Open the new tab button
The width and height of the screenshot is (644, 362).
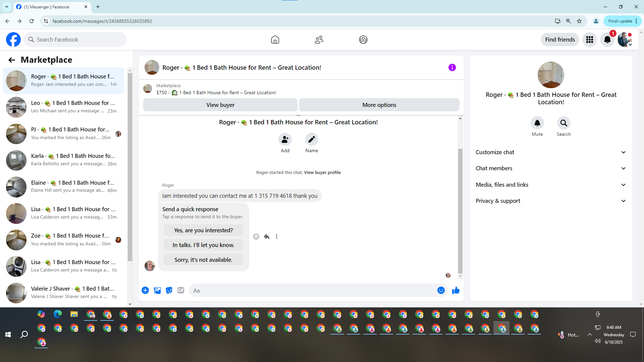98,7
